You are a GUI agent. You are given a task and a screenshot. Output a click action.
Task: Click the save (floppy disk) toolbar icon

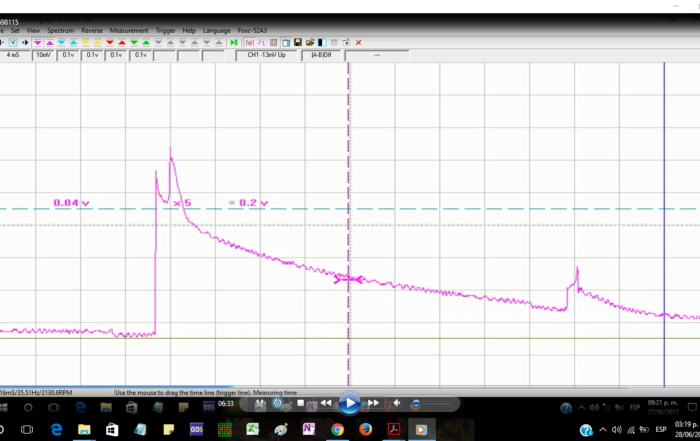pyautogui.click(x=297, y=43)
